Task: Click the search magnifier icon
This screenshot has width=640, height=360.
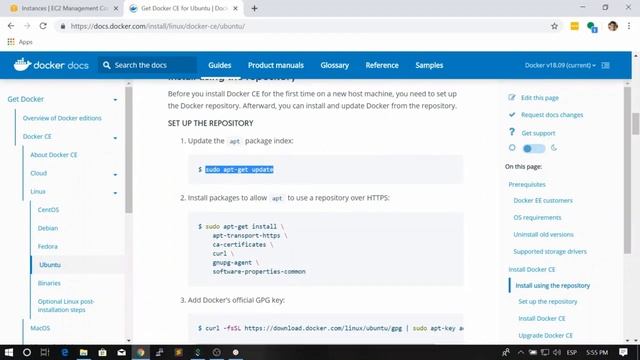Action: click(107, 65)
